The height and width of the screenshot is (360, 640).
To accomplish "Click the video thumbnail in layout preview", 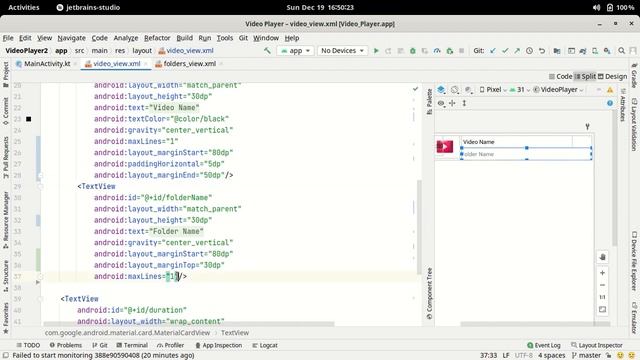I will (444, 146).
